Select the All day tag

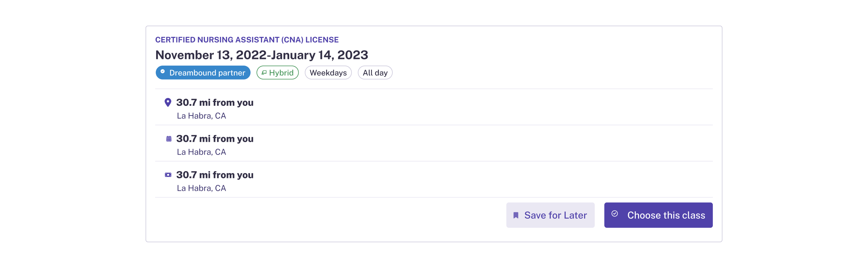click(375, 72)
